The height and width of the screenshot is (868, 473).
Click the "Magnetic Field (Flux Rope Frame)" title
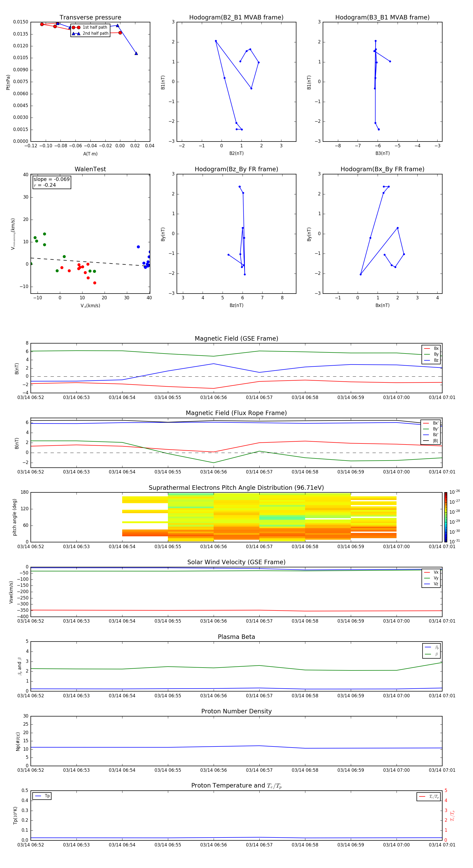pyautogui.click(x=236, y=413)
